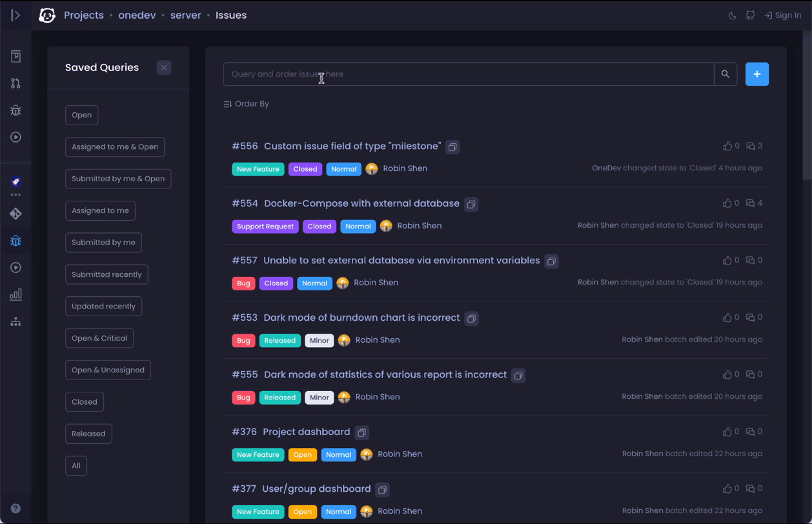This screenshot has height=524, width=812.
Task: Open issue #376 Project dashboard
Action: point(307,432)
